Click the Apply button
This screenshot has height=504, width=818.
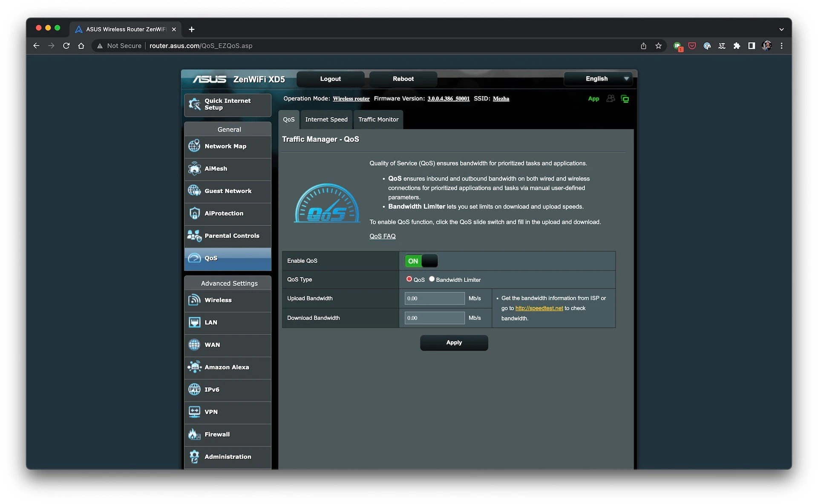[x=454, y=343]
